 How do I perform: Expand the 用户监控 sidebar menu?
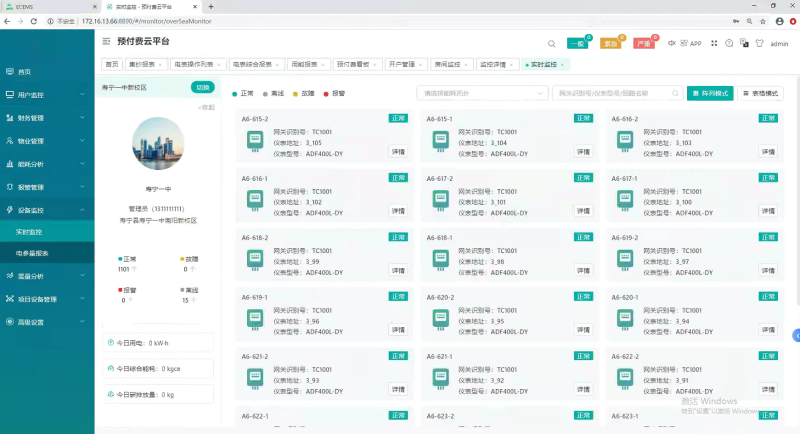[46, 95]
